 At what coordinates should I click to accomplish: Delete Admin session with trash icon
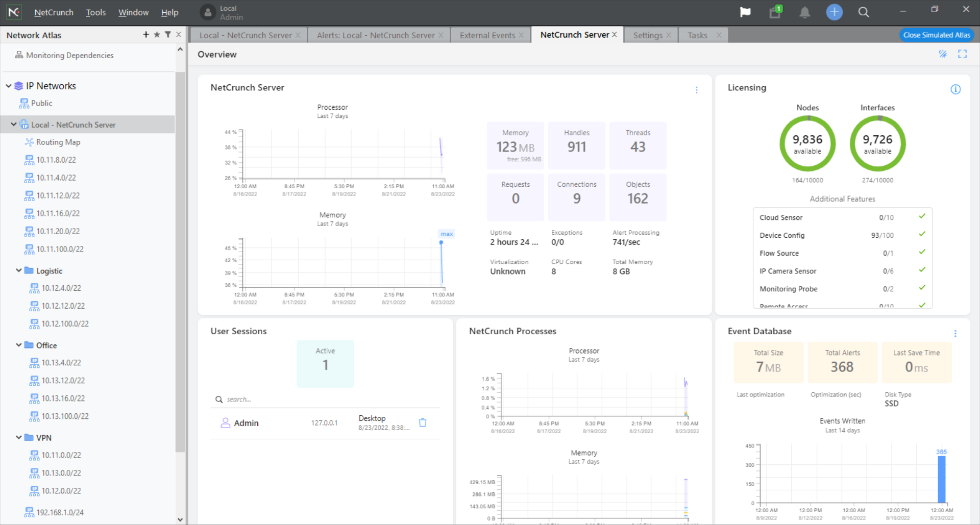423,422
